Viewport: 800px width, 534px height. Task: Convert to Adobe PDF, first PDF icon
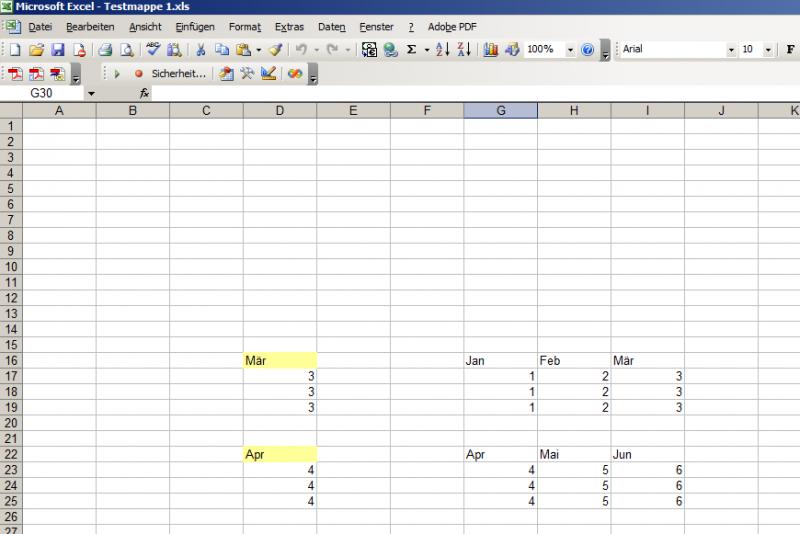point(15,74)
